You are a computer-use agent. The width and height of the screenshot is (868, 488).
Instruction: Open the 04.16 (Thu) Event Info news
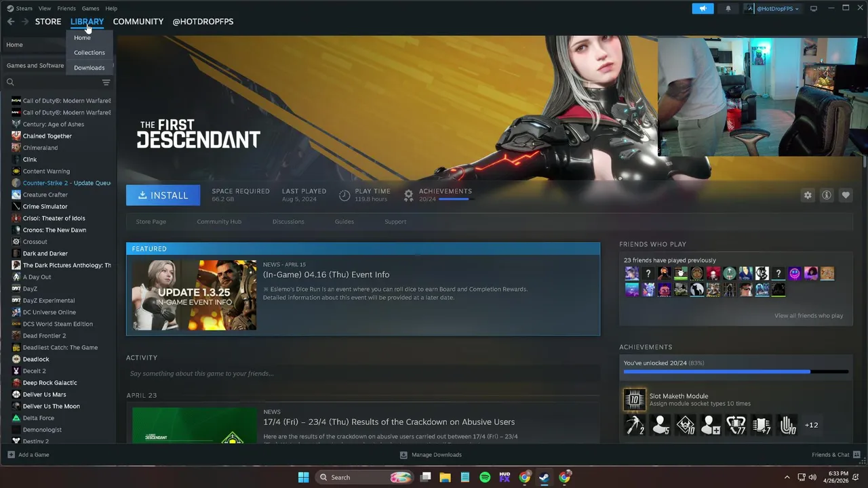[x=326, y=274]
